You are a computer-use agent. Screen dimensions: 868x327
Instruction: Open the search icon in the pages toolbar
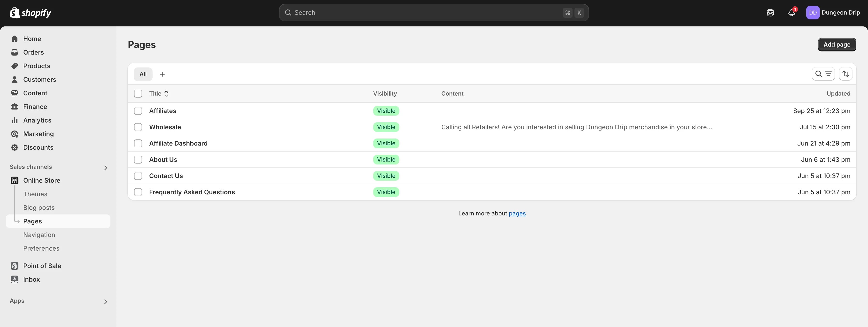818,74
